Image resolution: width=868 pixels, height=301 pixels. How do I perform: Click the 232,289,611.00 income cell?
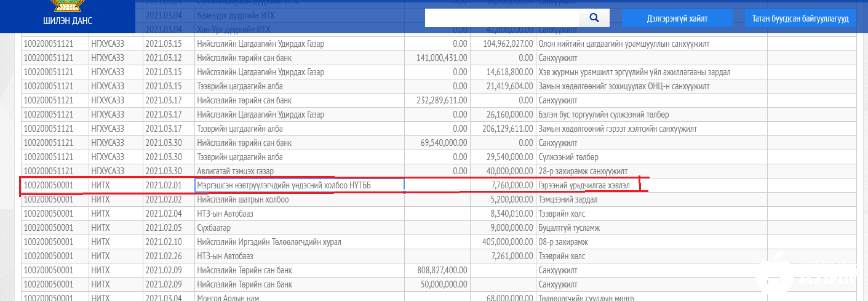click(437, 100)
